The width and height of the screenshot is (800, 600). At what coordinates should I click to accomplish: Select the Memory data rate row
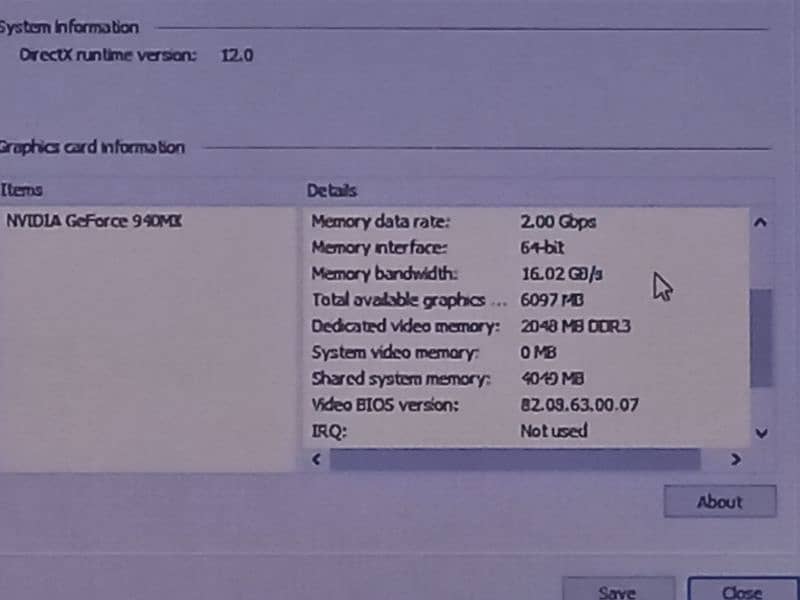click(380, 222)
